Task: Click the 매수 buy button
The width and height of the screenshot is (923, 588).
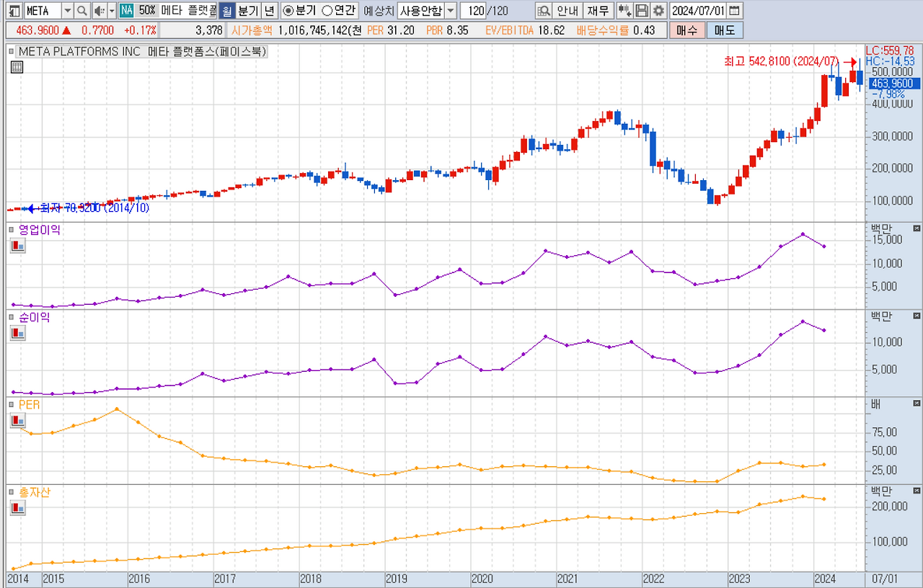Action: 686,30
